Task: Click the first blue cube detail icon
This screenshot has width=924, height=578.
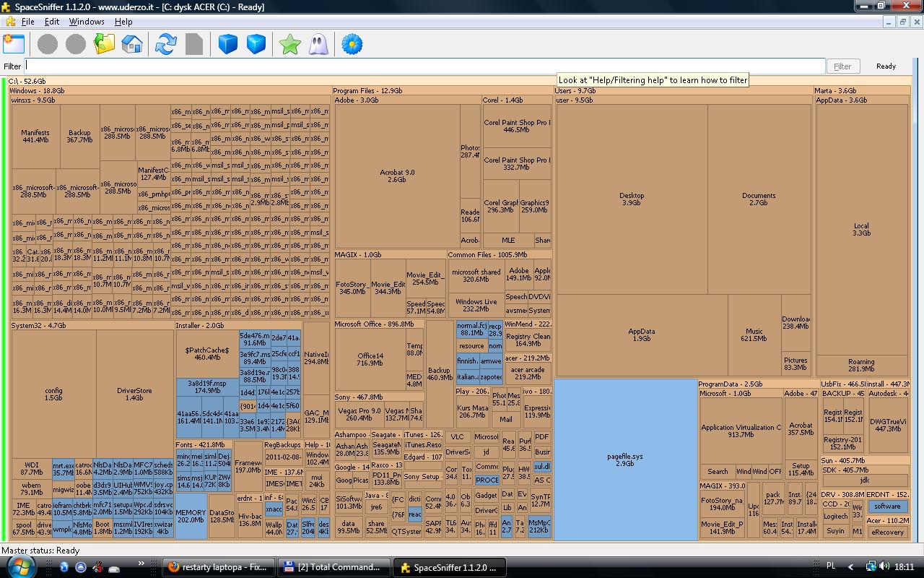Action: (x=228, y=44)
